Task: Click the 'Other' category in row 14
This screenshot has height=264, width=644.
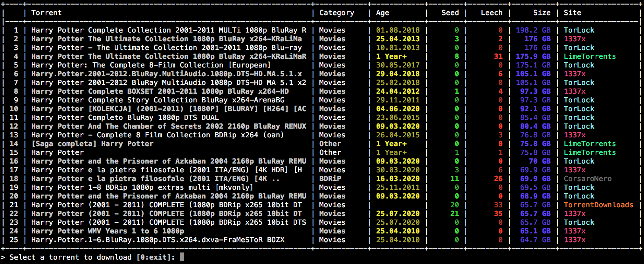Action: pyautogui.click(x=330, y=144)
